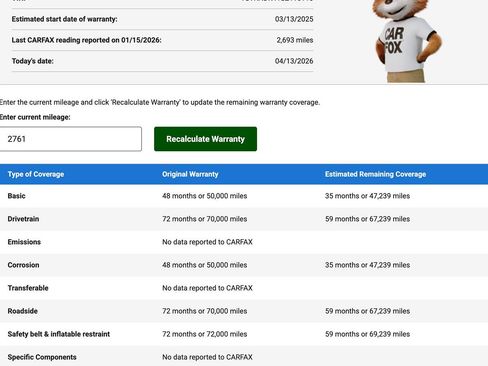Click the Transferable coverage row label

[x=28, y=288]
